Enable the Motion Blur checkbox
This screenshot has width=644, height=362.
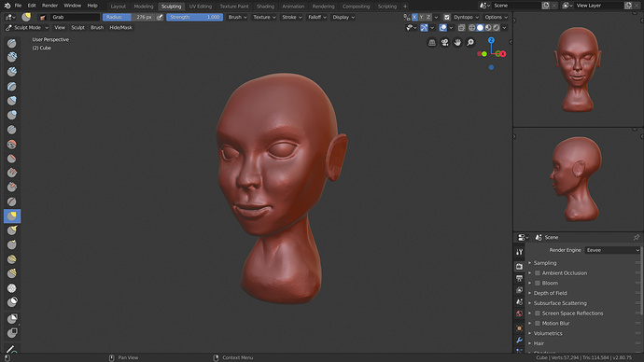[x=538, y=324]
